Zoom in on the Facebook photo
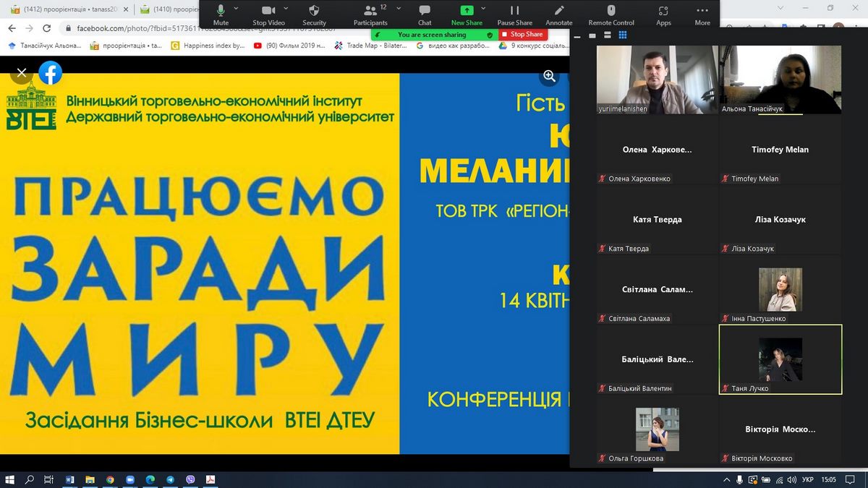Image resolution: width=868 pixels, height=488 pixels. pos(549,76)
